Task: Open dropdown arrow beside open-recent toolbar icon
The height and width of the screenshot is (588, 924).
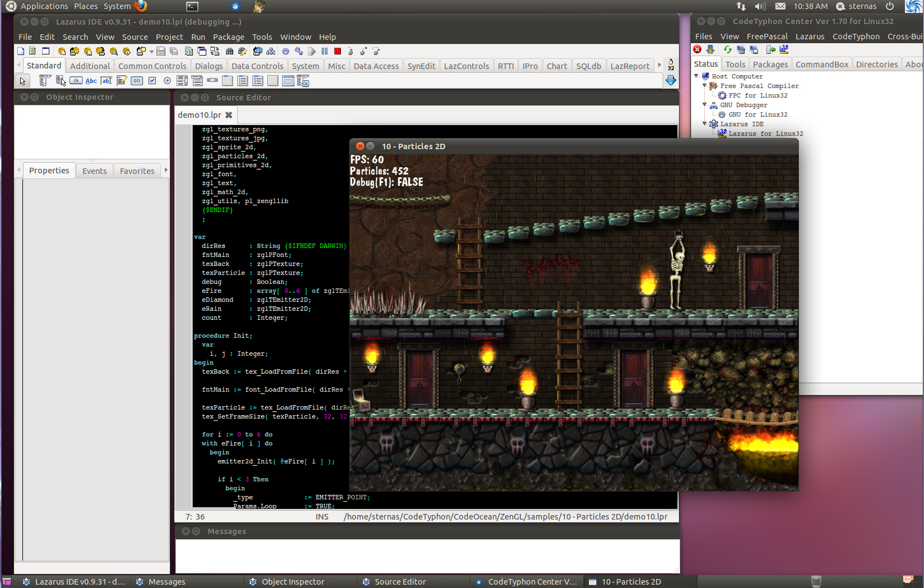Action: coord(151,52)
